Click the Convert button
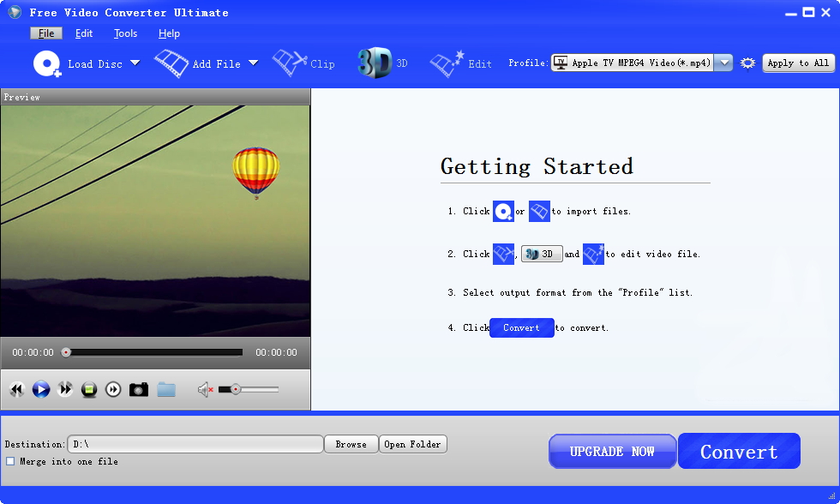 (x=738, y=450)
